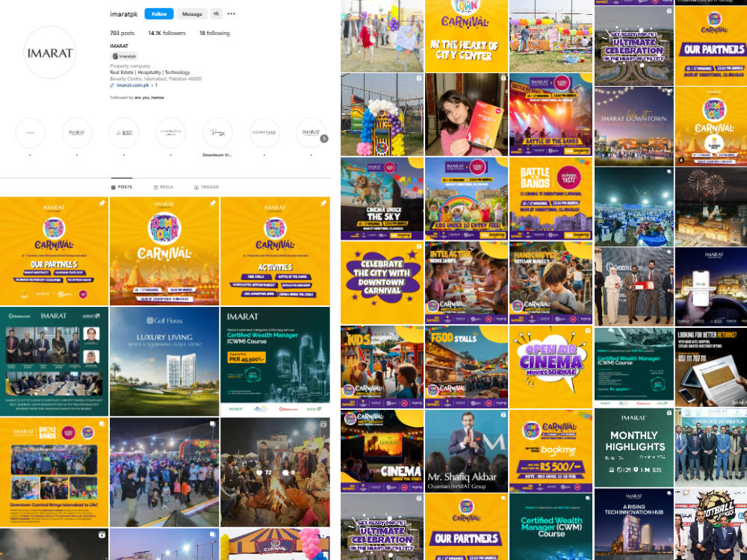Open the Looking For Better Returns post
The height and width of the screenshot is (560, 747).
coord(711,367)
